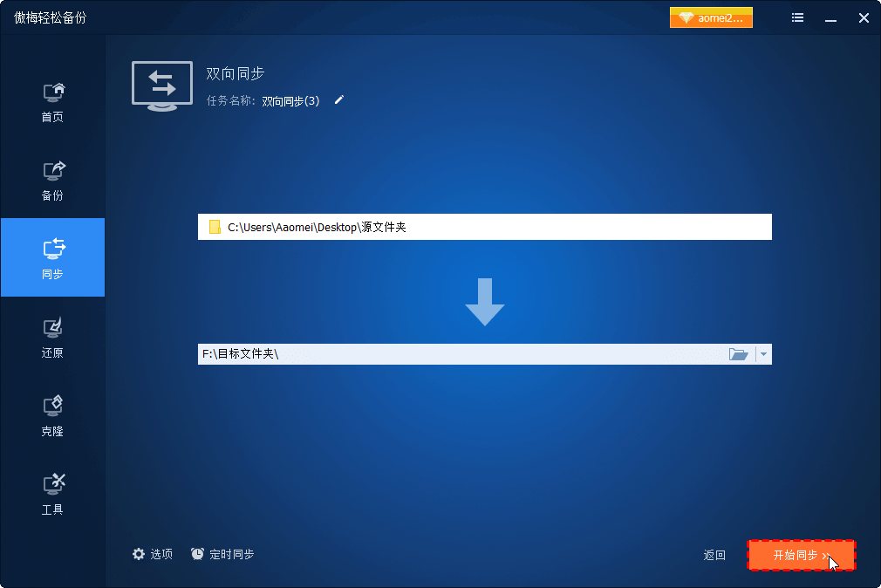Click the aomei2... account upgrade button
881x588 pixels.
point(711,18)
